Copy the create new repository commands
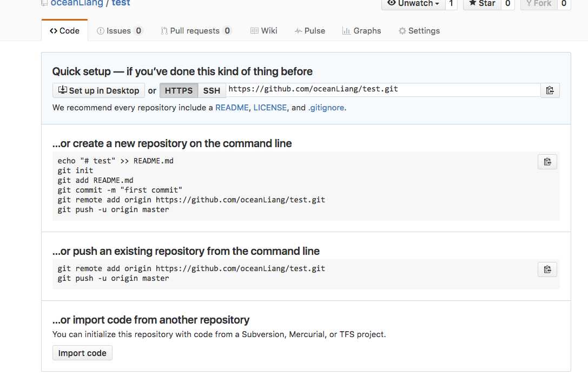 (x=547, y=162)
